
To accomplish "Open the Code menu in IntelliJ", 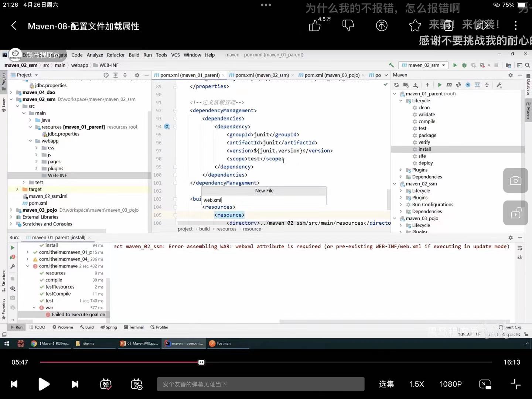I will point(77,55).
